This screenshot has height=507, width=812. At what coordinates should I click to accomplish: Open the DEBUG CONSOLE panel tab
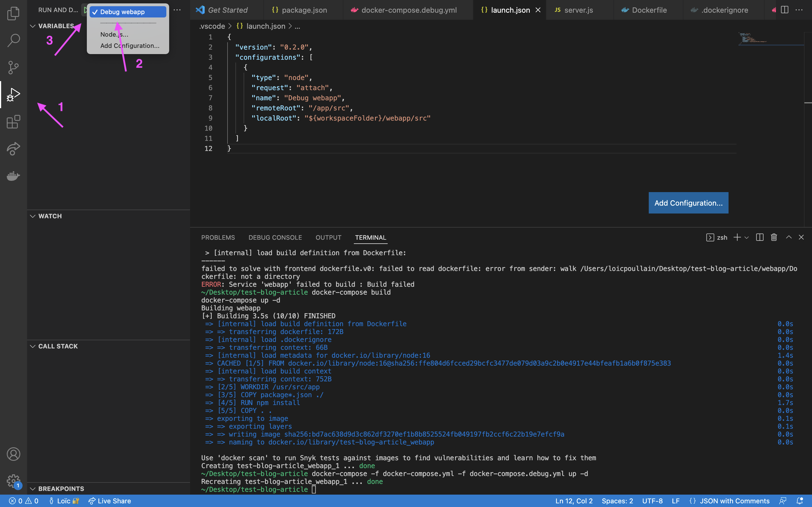275,237
